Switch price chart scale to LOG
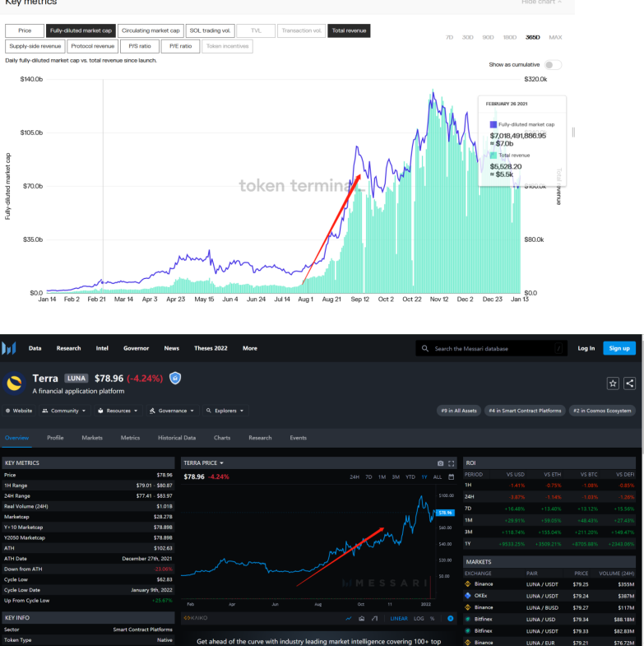 pos(419,618)
